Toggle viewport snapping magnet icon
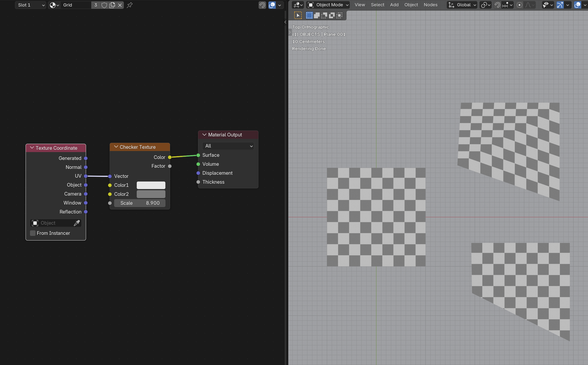Screen dimensions: 588x365 (498, 5)
